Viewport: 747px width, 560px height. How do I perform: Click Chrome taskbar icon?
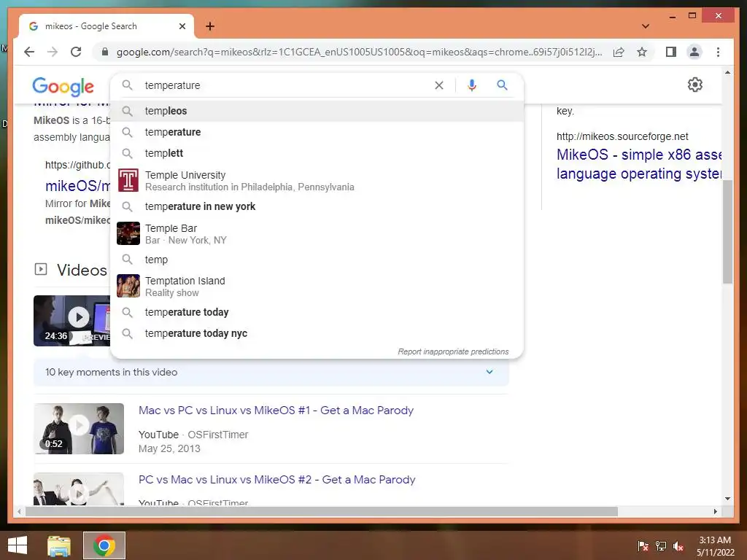click(104, 545)
